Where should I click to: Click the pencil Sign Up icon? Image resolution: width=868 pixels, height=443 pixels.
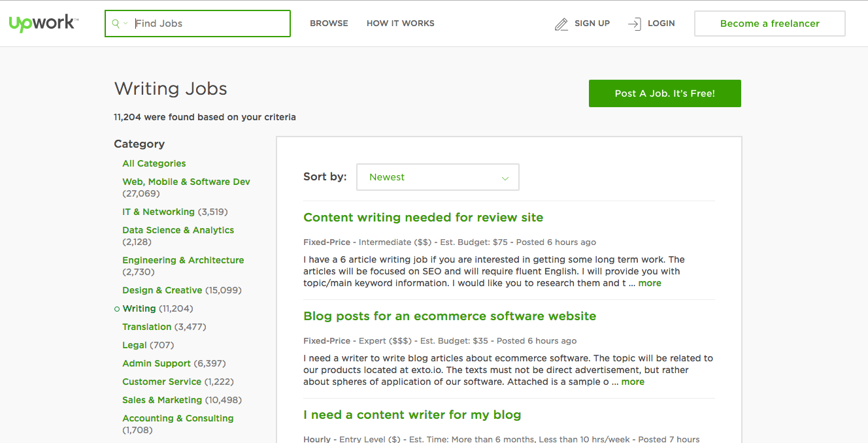pyautogui.click(x=561, y=24)
